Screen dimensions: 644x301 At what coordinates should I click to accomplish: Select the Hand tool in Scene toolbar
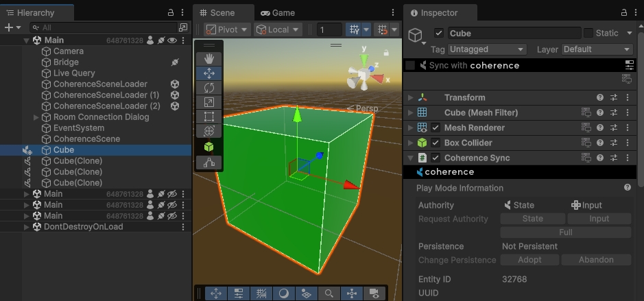[209, 58]
